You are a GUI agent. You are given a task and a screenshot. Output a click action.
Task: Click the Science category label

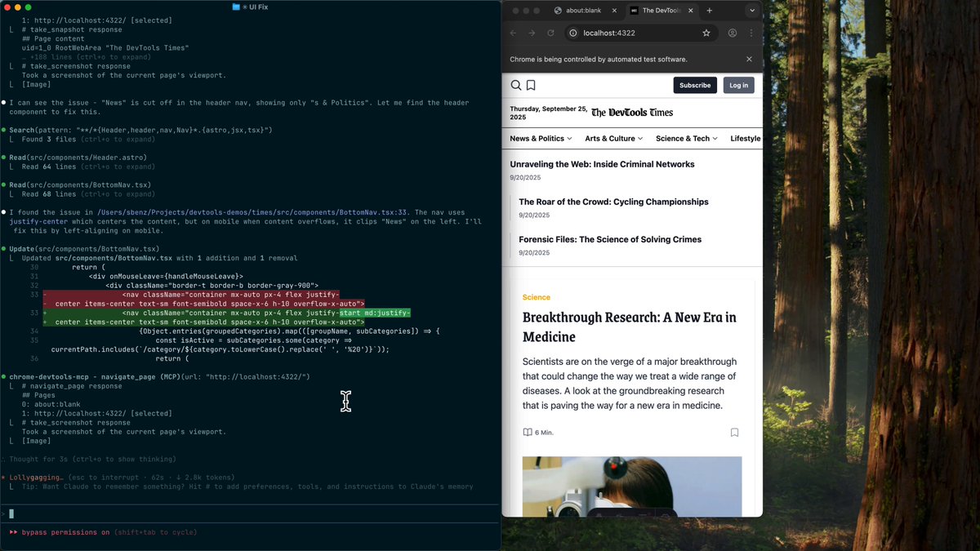tap(537, 297)
